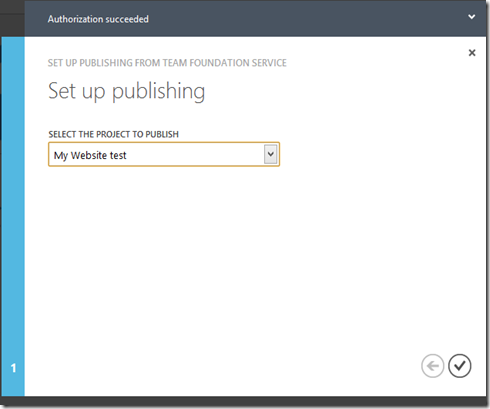Click 'Set up publishing from Team Foundation Service' subtitle
The height and width of the screenshot is (409, 490).
click(167, 63)
